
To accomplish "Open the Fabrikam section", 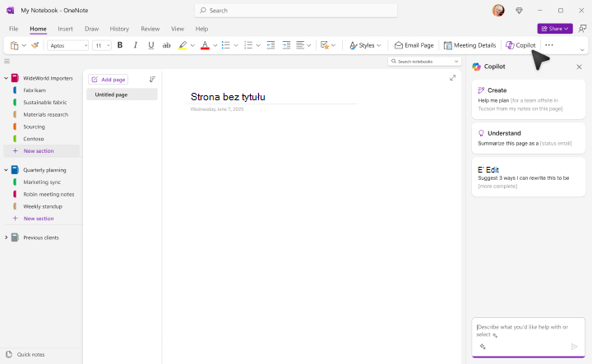I will coord(35,90).
